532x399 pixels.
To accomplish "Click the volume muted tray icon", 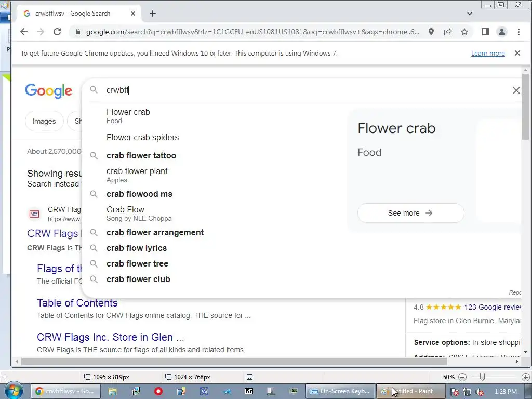I will 480,392.
